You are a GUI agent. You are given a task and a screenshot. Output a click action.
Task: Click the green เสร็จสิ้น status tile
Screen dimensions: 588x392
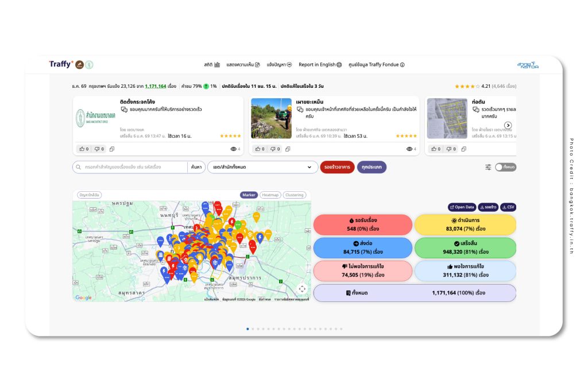(465, 248)
